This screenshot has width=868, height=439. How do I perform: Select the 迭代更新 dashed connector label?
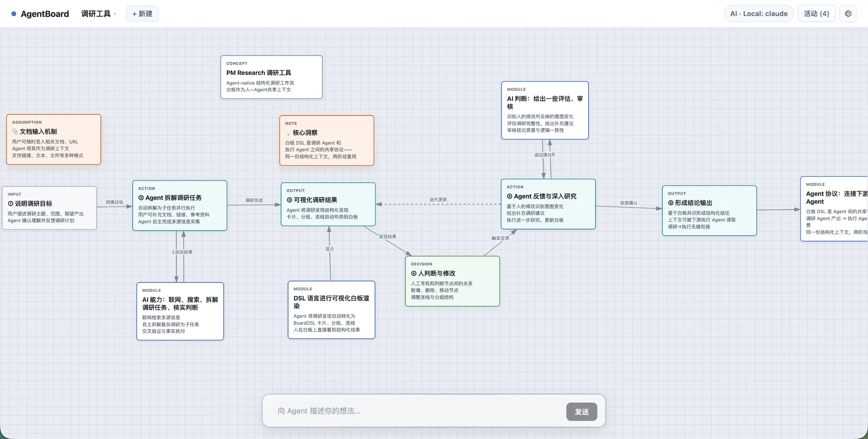[438, 199]
